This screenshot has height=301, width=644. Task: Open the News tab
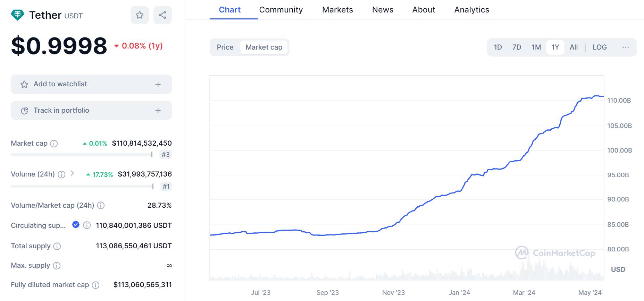pos(383,10)
